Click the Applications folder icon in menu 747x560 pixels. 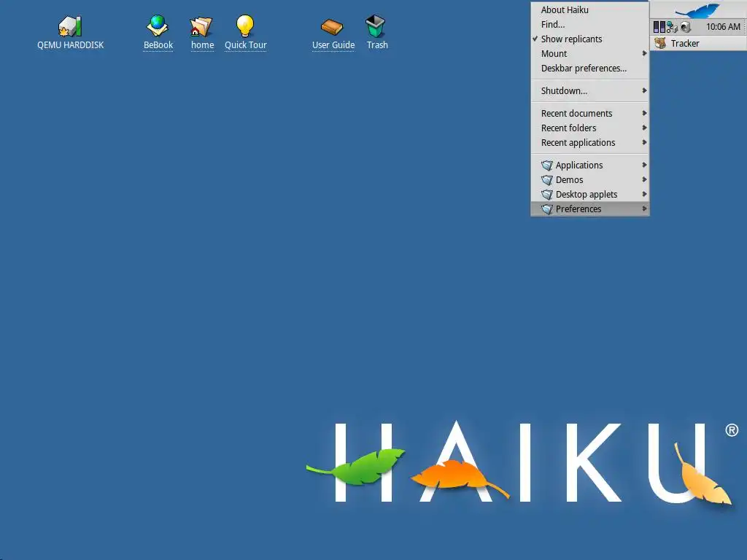[547, 166]
